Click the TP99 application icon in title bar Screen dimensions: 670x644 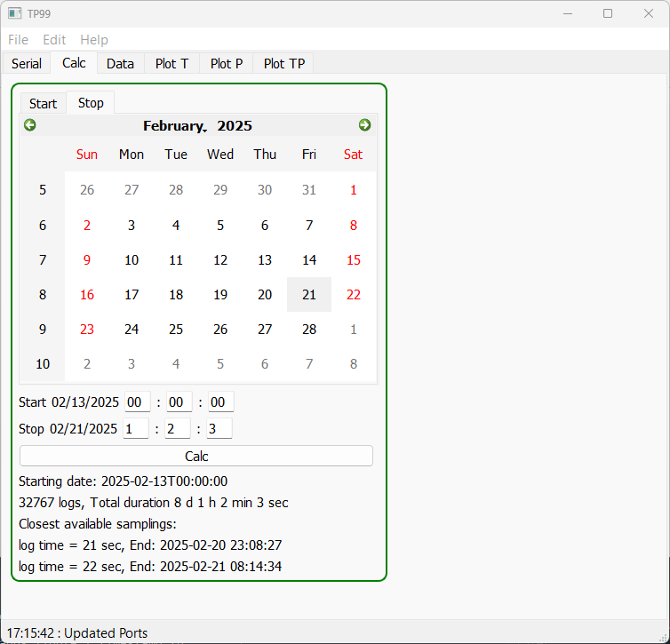[14, 13]
